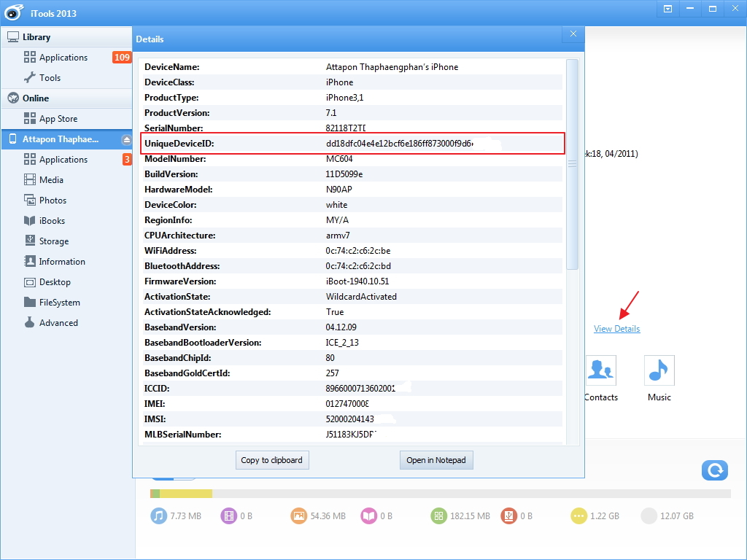
Task: Open the title bar dropdown menu button
Action: pos(668,9)
